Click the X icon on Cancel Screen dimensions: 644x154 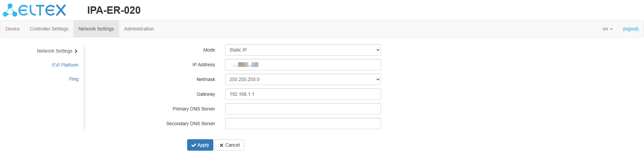[221, 145]
